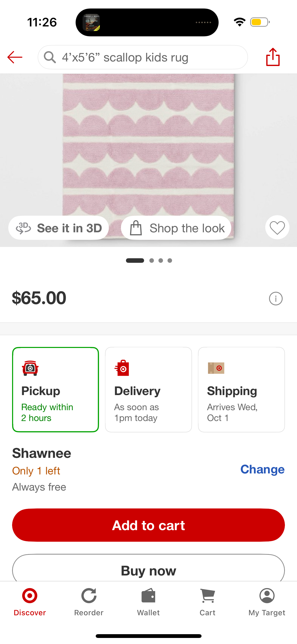Tap the search field with rug query
Screen dimensions: 297x644
pyautogui.click(x=143, y=57)
